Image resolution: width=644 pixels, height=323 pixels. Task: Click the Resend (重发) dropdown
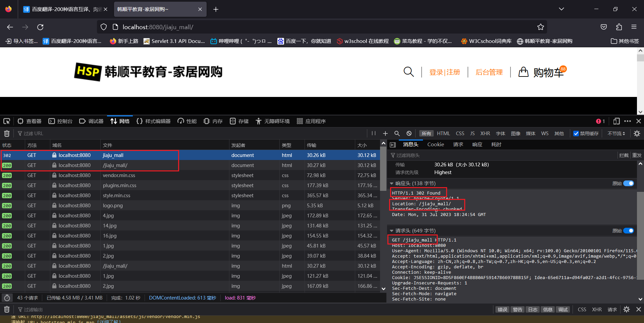[x=637, y=155]
